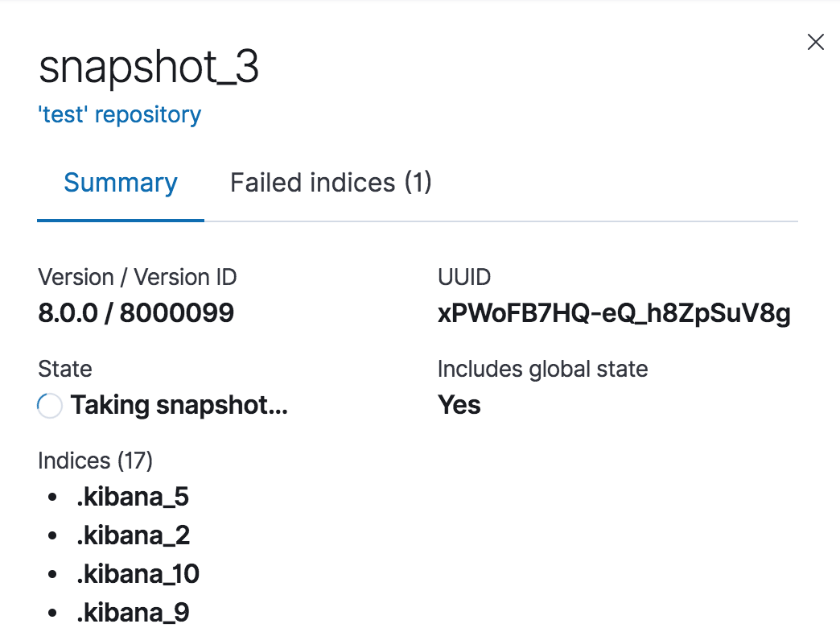Open the 'test' repository link

pos(120,115)
